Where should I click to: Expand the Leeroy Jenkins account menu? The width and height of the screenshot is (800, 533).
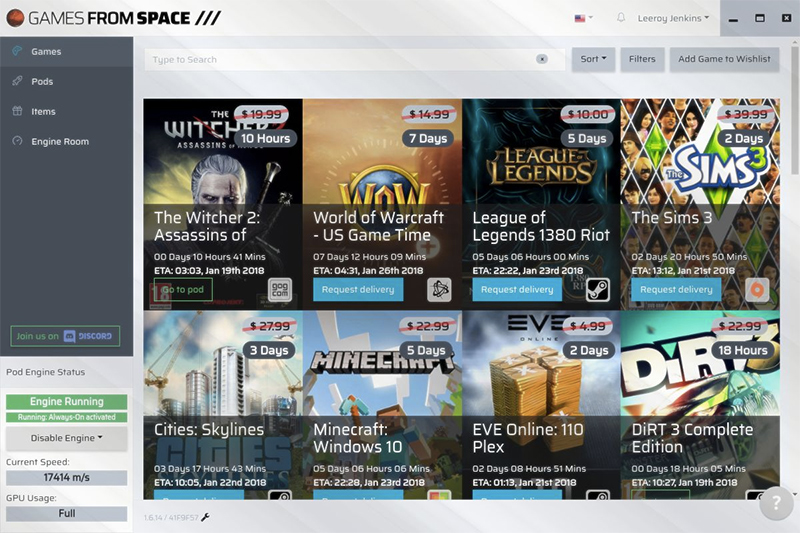pyautogui.click(x=673, y=18)
